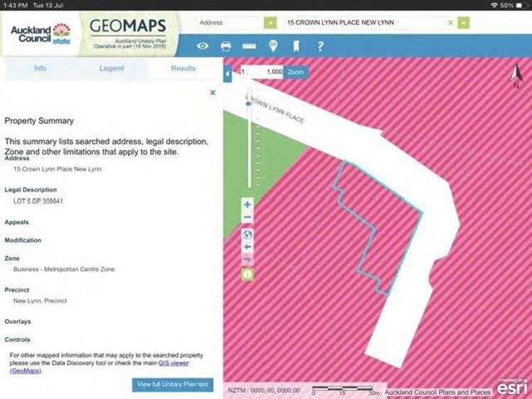Viewport: 532px width, 399px height.
Task: Zoom in using the plus button
Action: tap(247, 205)
